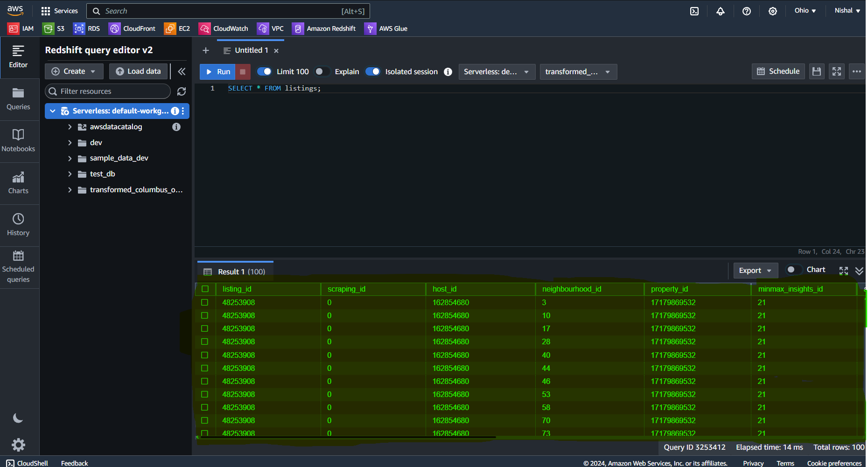Screen dimensions: 868x467
Task: Check the row with neighbourhood_id 3
Action: 204,302
